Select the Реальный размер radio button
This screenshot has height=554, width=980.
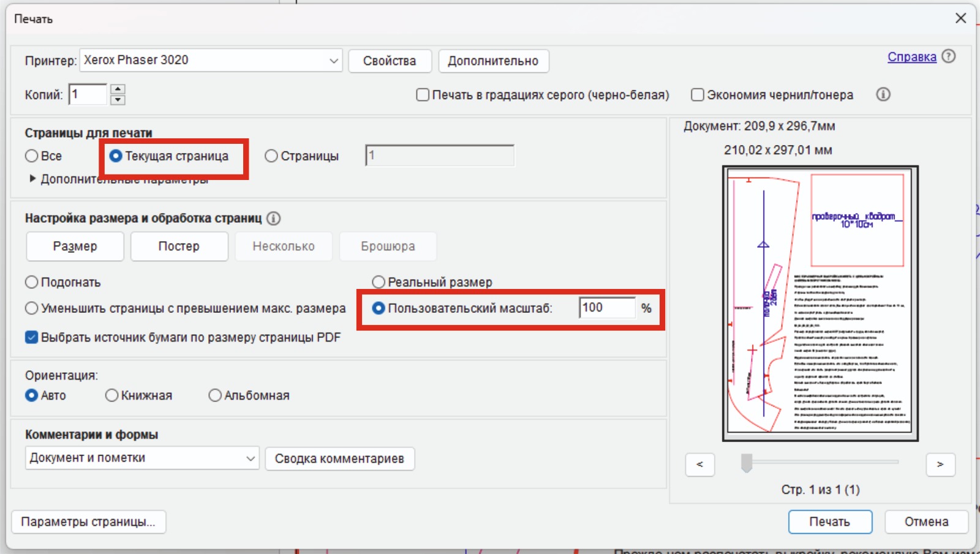click(x=379, y=282)
